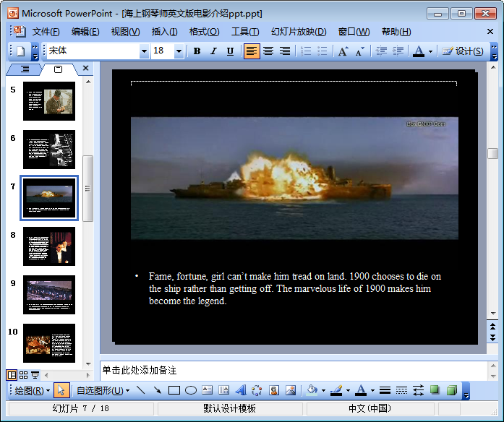The width and height of the screenshot is (504, 422).
Task: Click the New document icon
Action: tap(20, 51)
